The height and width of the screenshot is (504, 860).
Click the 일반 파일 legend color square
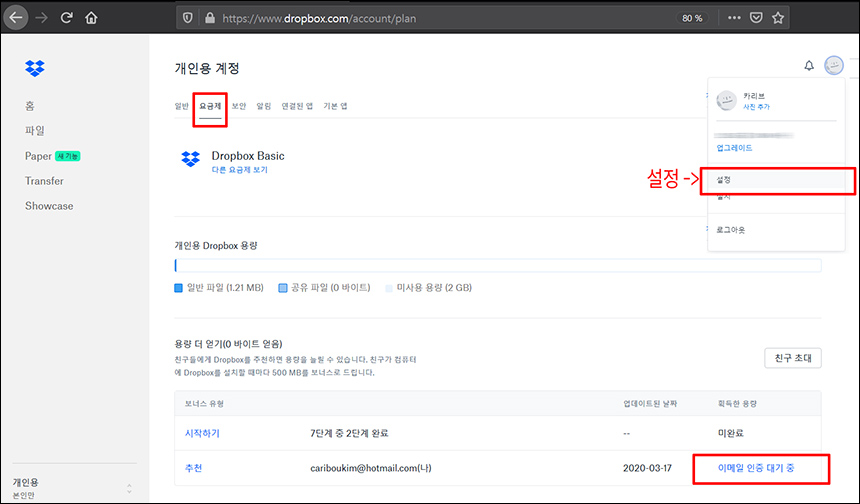178,288
